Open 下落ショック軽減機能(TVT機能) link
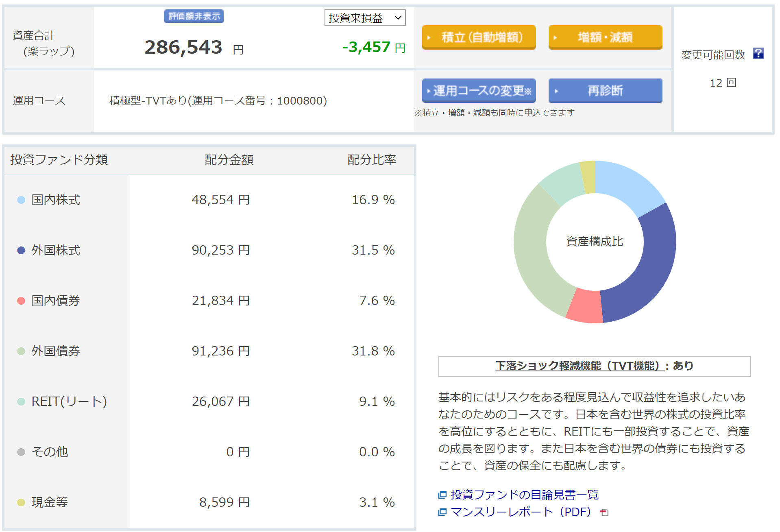The image size is (780, 532). [x=580, y=366]
